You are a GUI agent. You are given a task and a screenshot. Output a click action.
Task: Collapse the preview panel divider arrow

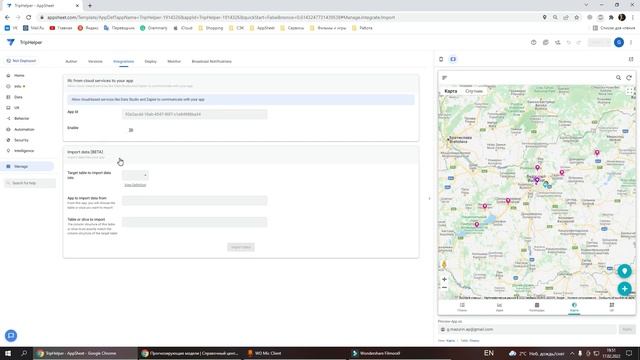[x=429, y=199]
